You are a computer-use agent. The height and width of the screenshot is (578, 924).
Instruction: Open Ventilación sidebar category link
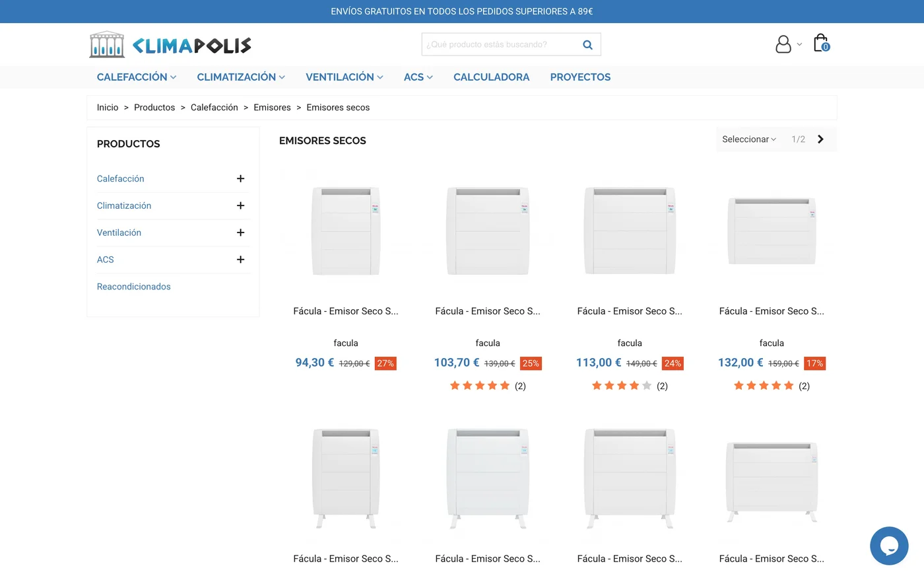click(x=119, y=233)
